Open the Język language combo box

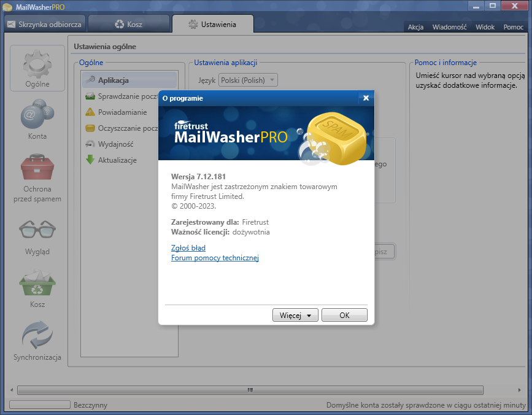[248, 80]
